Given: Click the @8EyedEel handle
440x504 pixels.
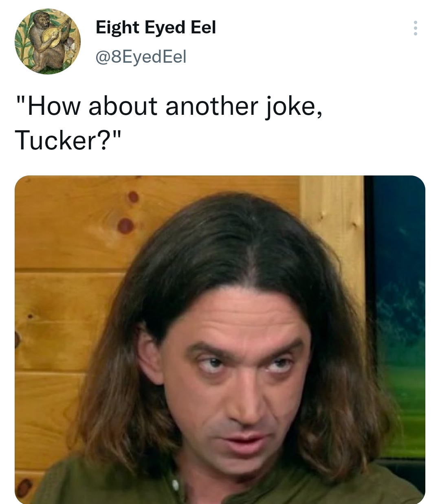Looking at the screenshot, I should [141, 57].
